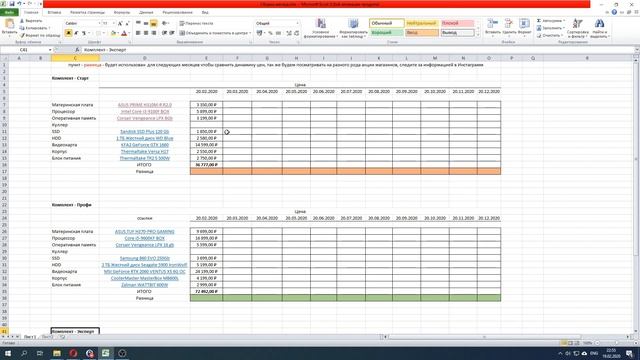Expand the cell styles gallery
This screenshot has height=360, width=640.
(x=478, y=35)
